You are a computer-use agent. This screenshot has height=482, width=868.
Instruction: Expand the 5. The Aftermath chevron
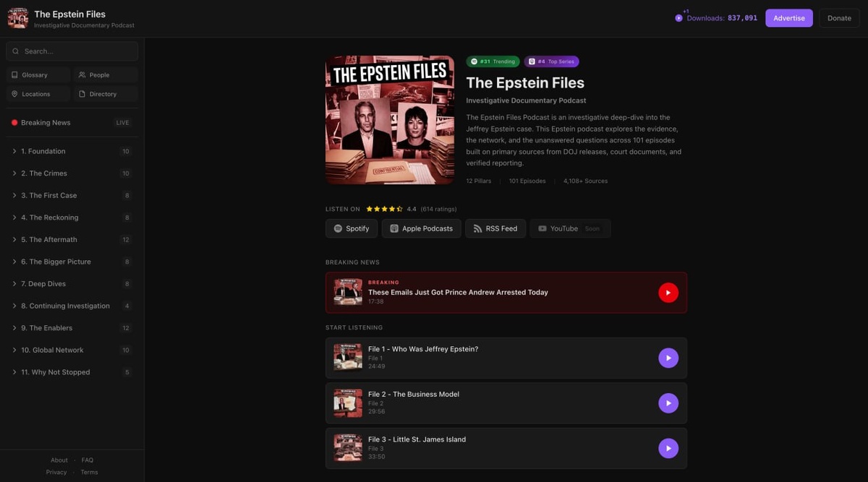coord(14,240)
